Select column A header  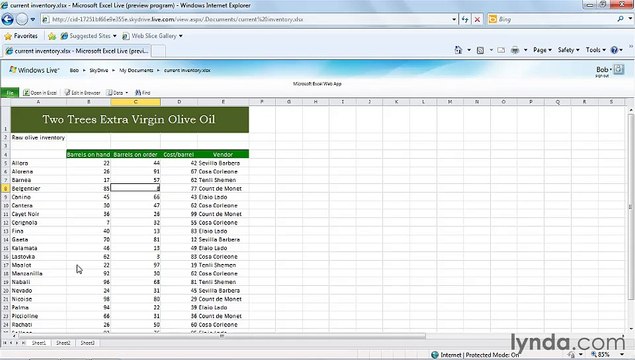pos(38,102)
